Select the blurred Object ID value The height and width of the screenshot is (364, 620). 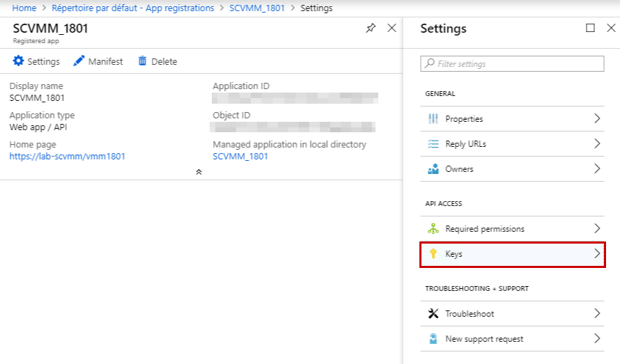pos(293,127)
